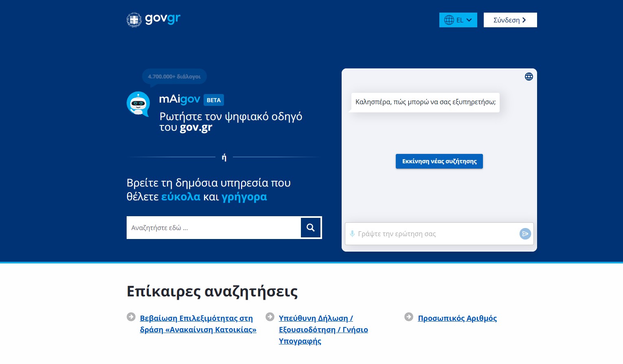Start a new chat with Εκκίνηση νέας συζήτησης
The height and width of the screenshot is (364, 623).
pos(439,161)
